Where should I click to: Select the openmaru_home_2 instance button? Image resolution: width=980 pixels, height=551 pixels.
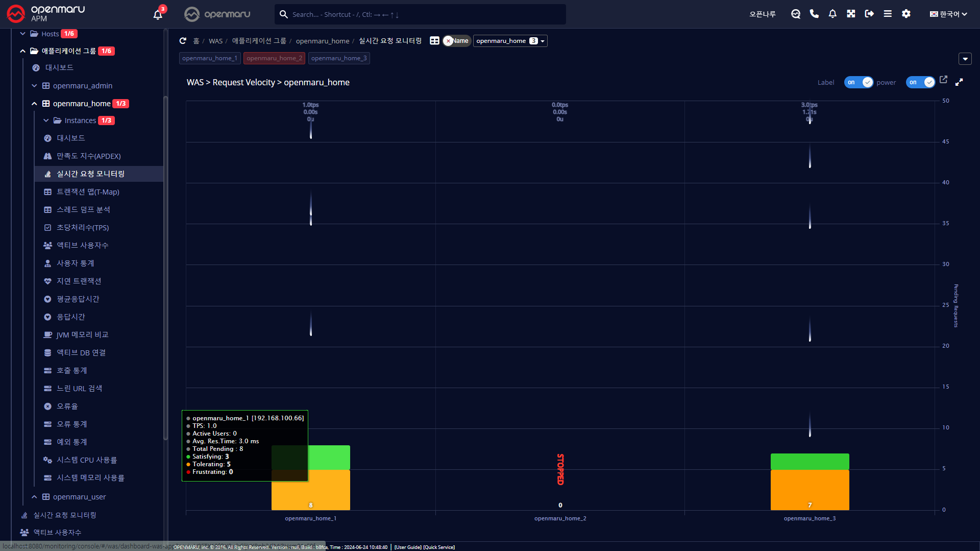tap(274, 58)
